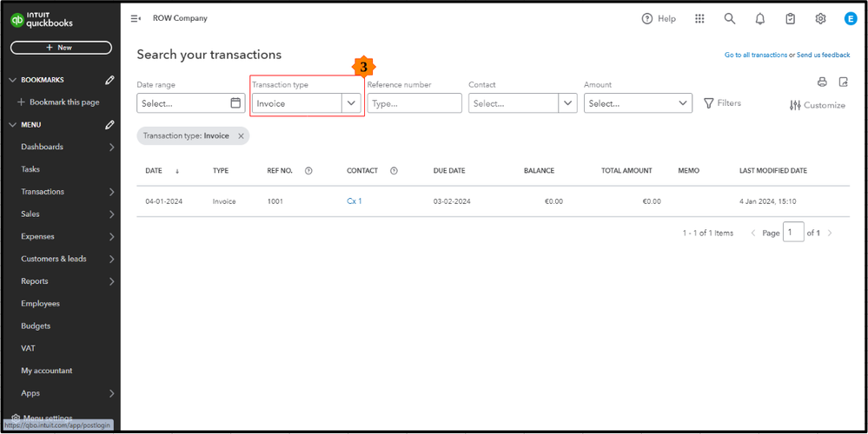This screenshot has width=868, height=434.
Task: Expand Expenses submenu
Action: [112, 237]
